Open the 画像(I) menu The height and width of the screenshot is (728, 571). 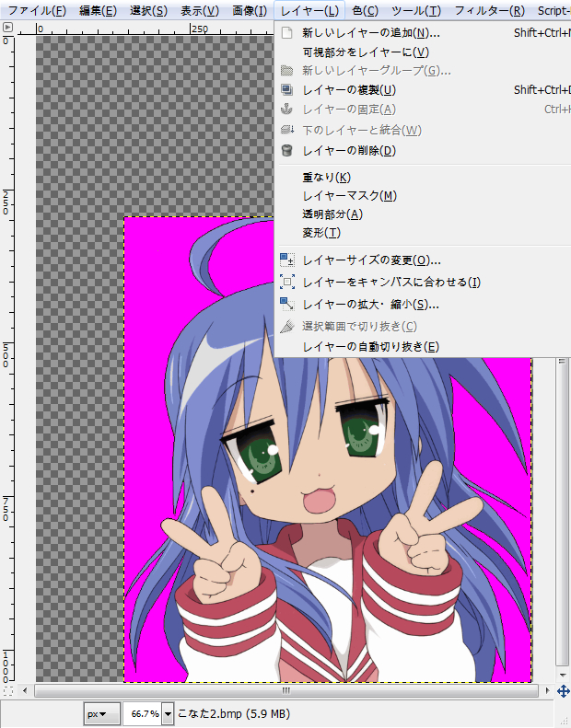pos(250,10)
